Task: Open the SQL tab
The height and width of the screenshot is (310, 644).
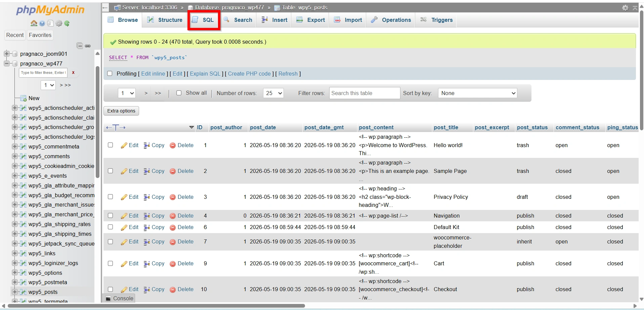Action: point(204,20)
